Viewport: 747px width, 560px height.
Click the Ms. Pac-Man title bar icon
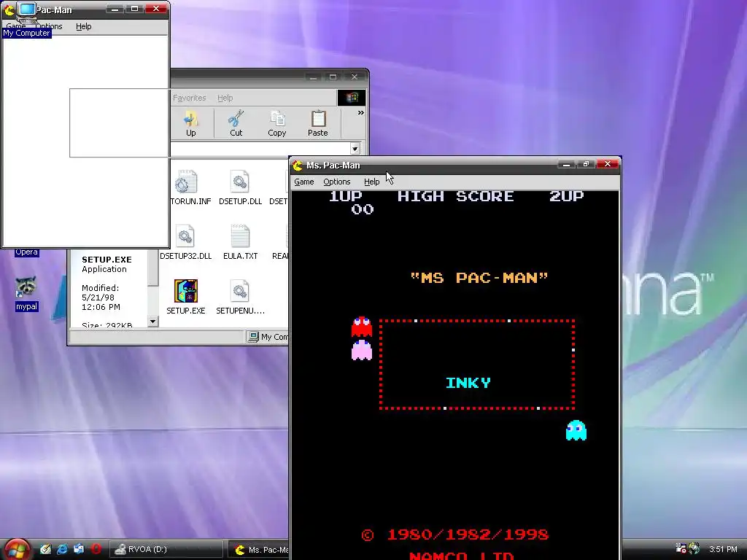pos(298,166)
